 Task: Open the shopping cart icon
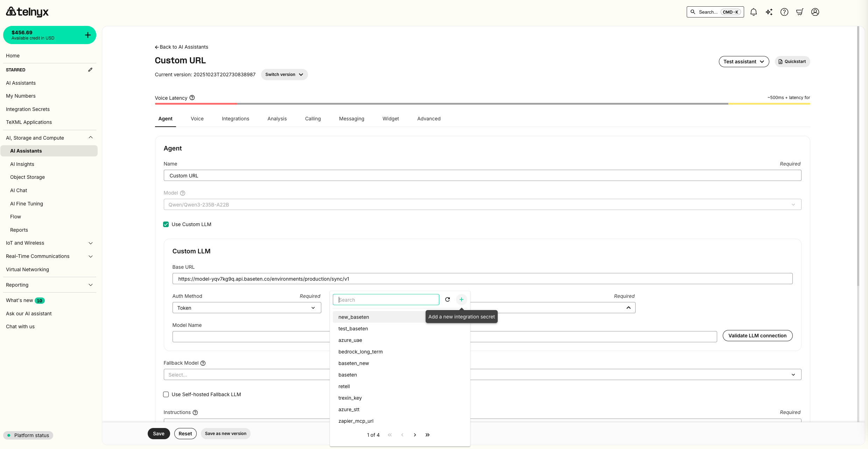pyautogui.click(x=799, y=12)
